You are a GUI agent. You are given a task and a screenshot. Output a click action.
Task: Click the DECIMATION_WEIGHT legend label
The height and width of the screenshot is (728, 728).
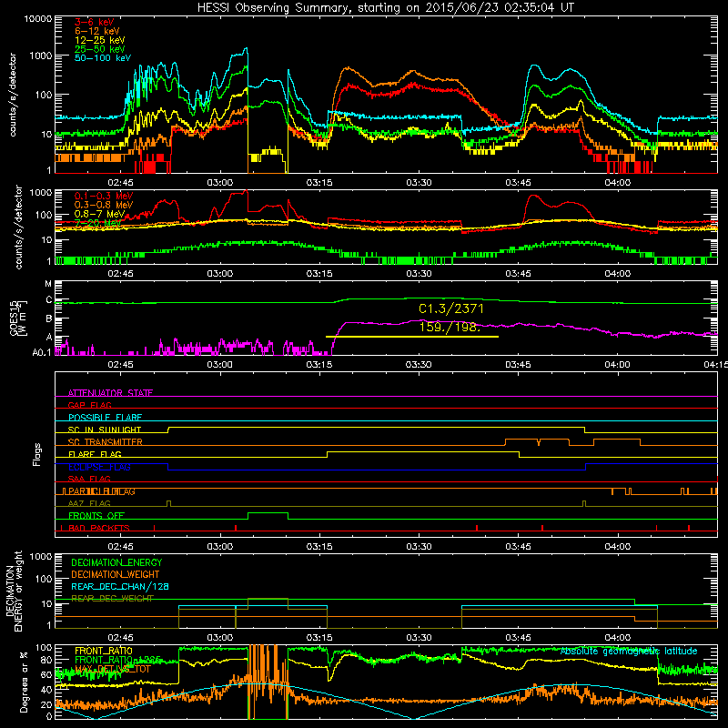(116, 575)
